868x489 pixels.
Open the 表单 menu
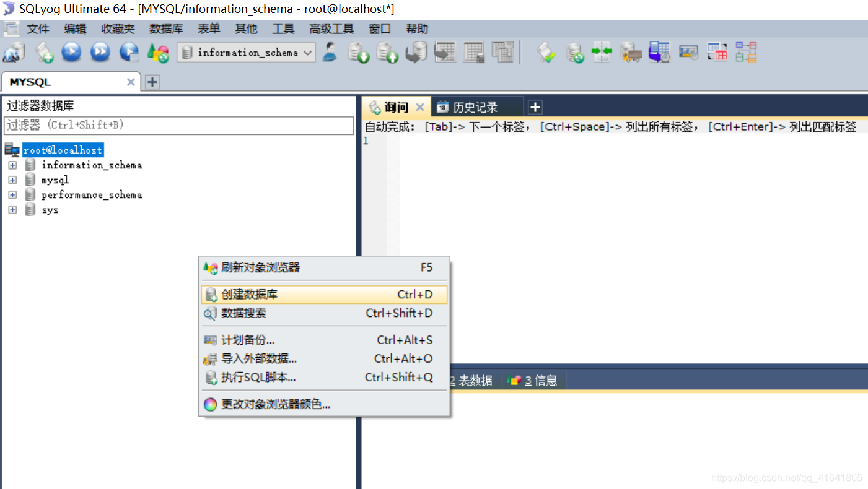coord(209,28)
